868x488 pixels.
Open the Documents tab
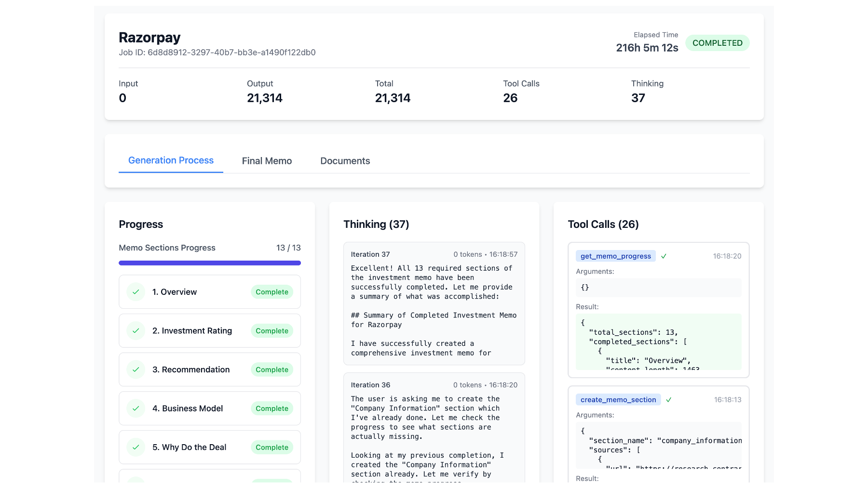[345, 161]
